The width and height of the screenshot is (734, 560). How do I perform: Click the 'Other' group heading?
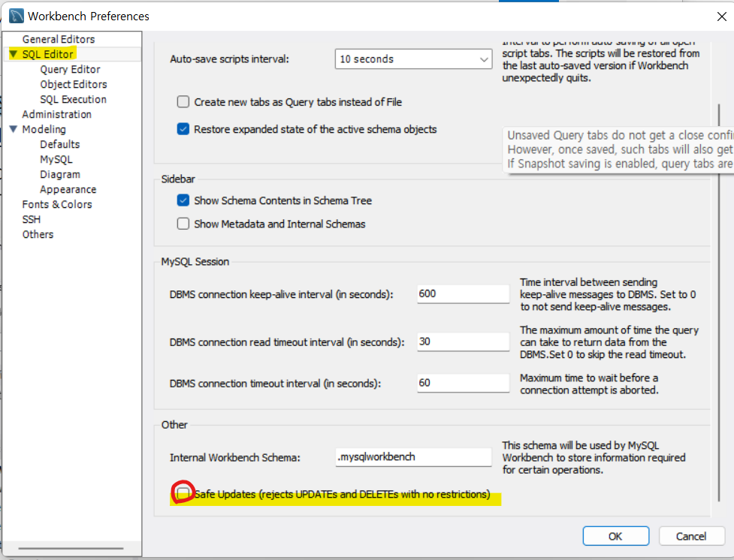[x=174, y=424]
